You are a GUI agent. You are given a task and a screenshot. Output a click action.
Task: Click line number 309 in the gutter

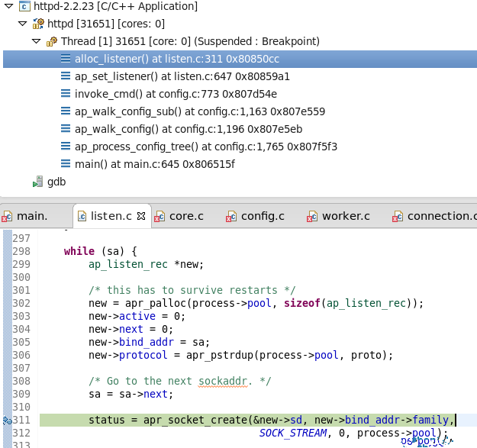coord(21,394)
